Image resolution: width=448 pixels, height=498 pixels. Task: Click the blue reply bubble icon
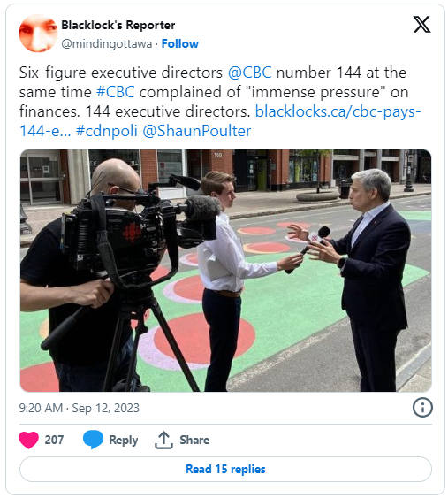coord(93,440)
